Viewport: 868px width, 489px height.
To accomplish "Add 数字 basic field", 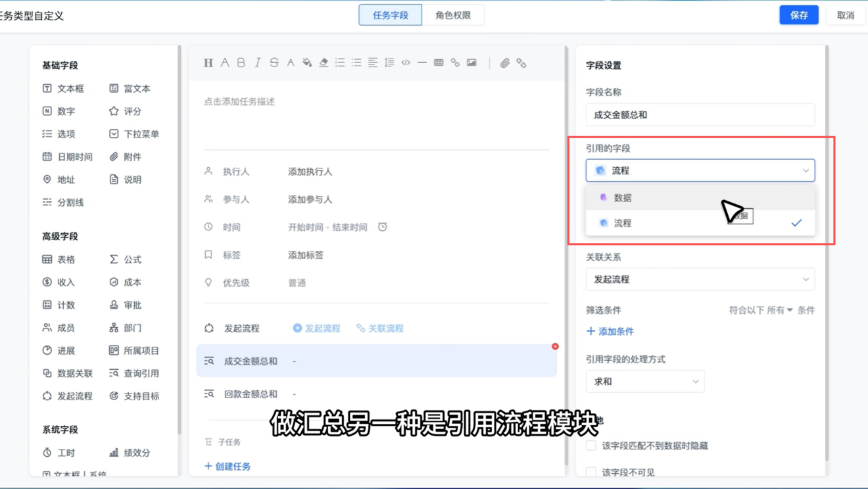I will [59, 111].
